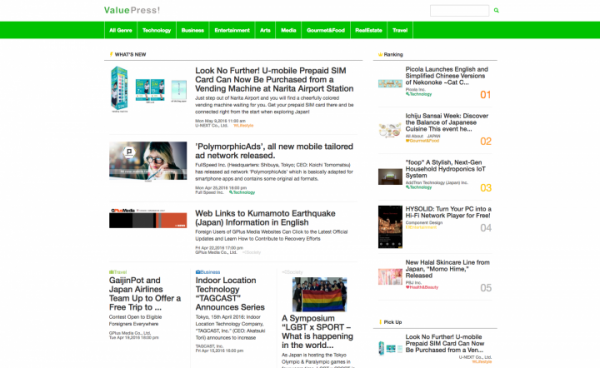Click the crown icon beside Ranking
600x368 pixels.
[x=380, y=54]
